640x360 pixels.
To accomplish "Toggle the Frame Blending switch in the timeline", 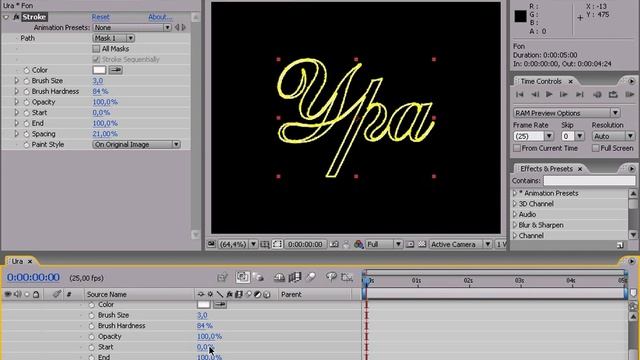I will (x=295, y=278).
